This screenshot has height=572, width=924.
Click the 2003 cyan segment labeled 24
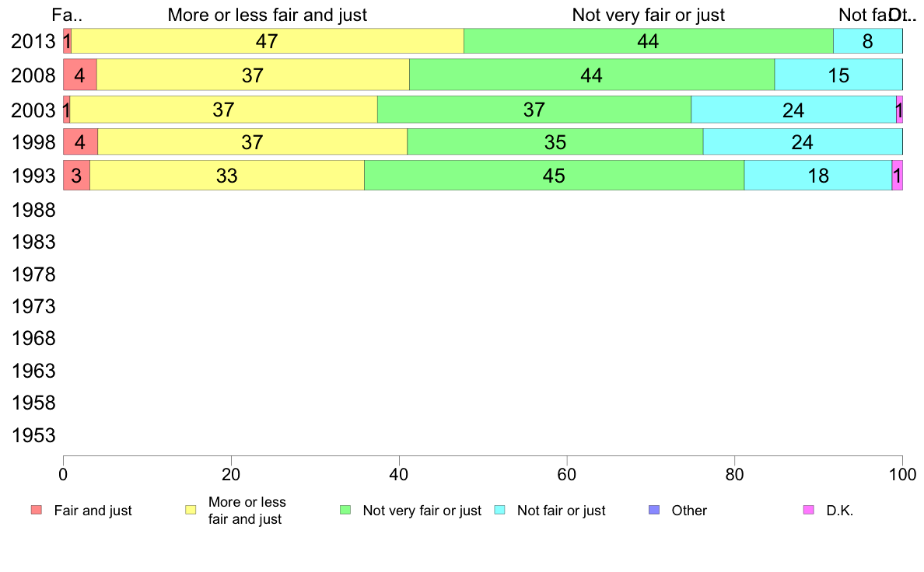[794, 110]
